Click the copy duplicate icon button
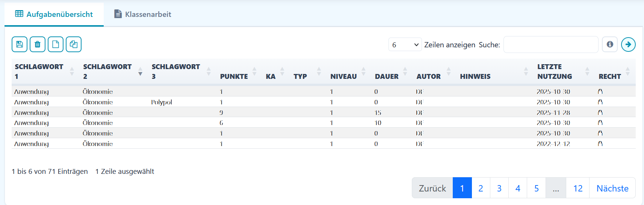The height and width of the screenshot is (205, 644). (74, 44)
